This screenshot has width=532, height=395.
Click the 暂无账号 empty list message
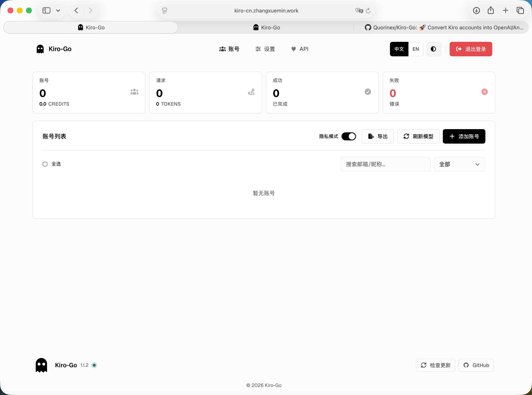(x=264, y=193)
